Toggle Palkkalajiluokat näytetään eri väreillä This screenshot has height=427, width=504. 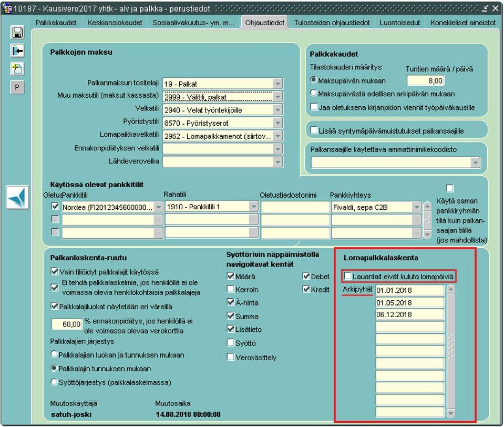pyautogui.click(x=54, y=306)
